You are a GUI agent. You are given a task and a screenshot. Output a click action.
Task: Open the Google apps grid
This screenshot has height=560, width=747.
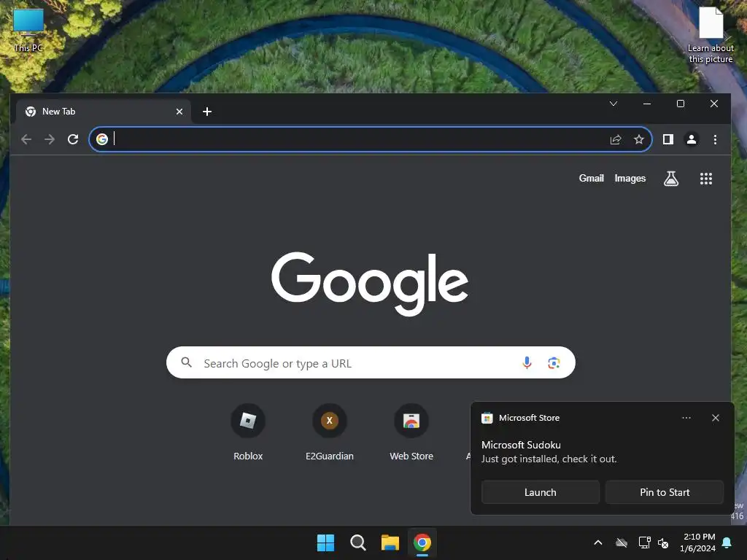pos(706,179)
